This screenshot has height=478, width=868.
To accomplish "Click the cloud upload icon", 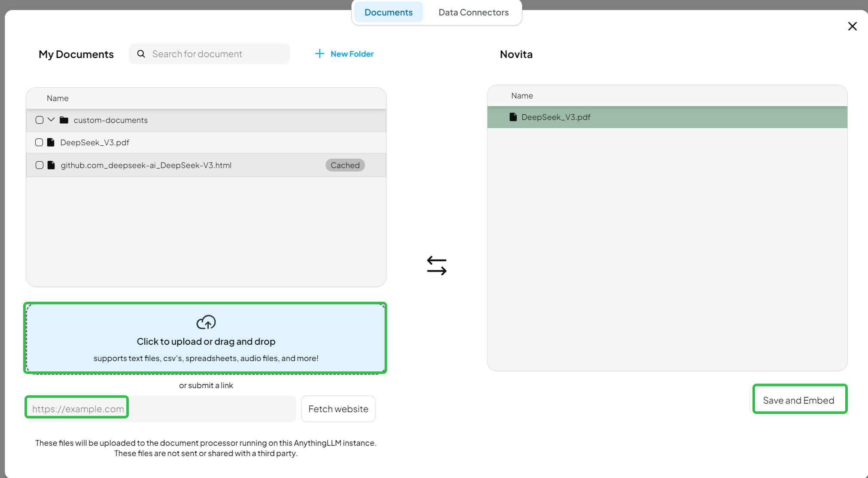I will tap(206, 322).
